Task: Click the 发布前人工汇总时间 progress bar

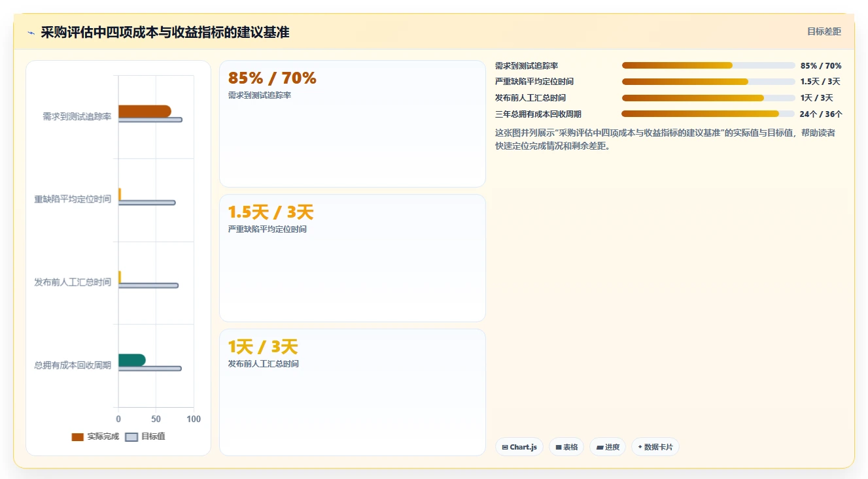Action: click(708, 98)
